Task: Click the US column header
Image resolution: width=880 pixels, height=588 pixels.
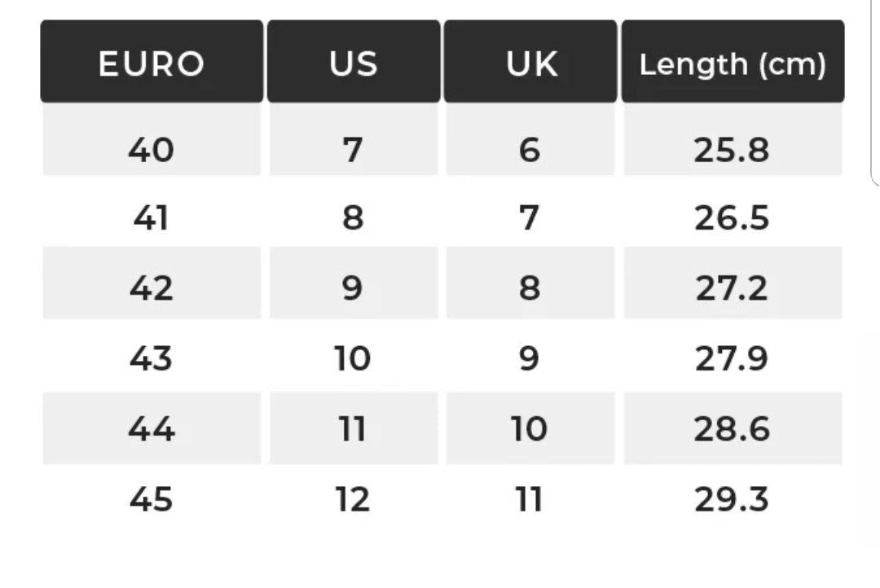Action: click(354, 64)
